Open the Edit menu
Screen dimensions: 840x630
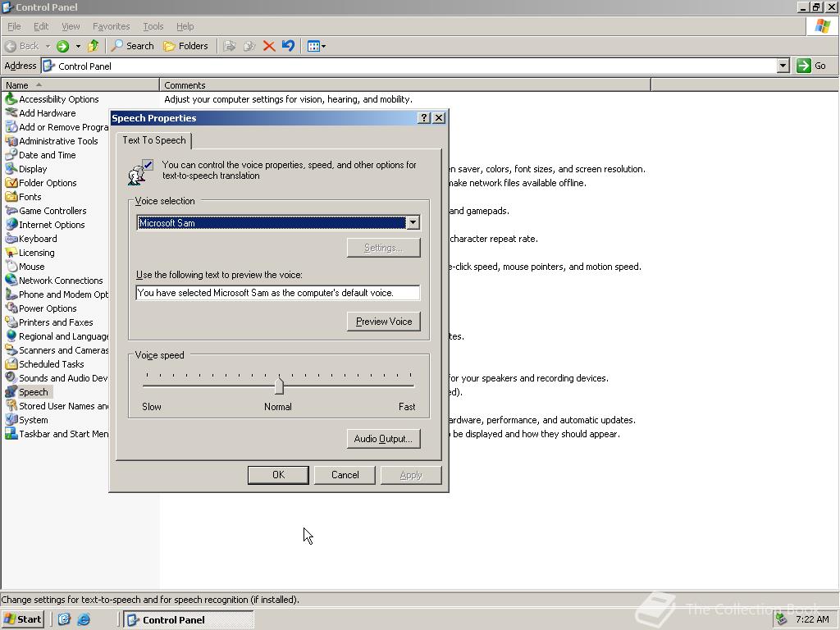(41, 26)
